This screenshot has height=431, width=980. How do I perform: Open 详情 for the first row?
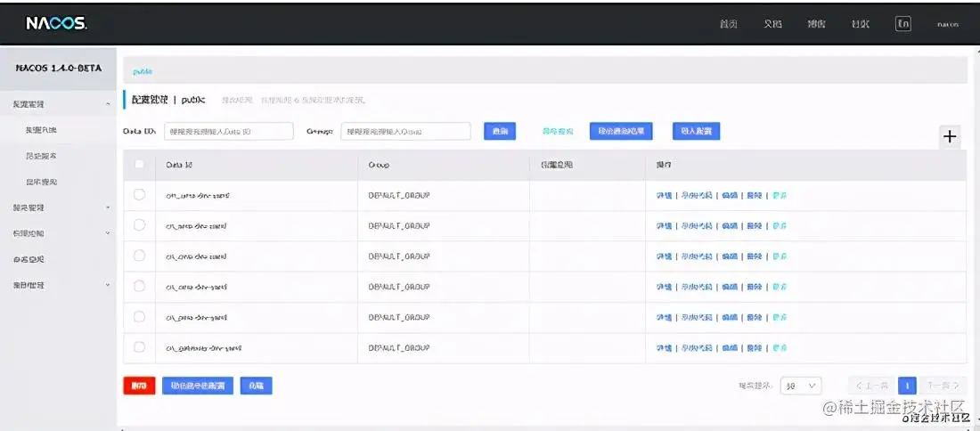(x=664, y=196)
